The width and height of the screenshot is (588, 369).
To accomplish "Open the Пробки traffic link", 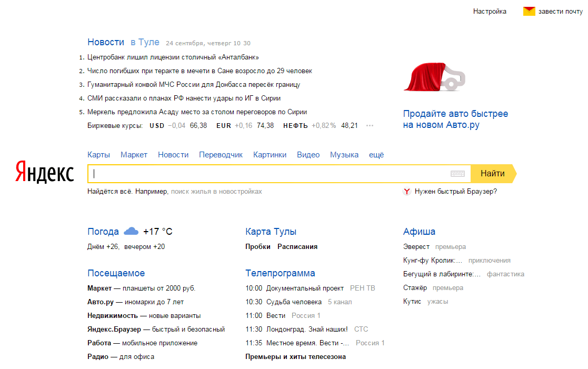I will pyautogui.click(x=257, y=247).
